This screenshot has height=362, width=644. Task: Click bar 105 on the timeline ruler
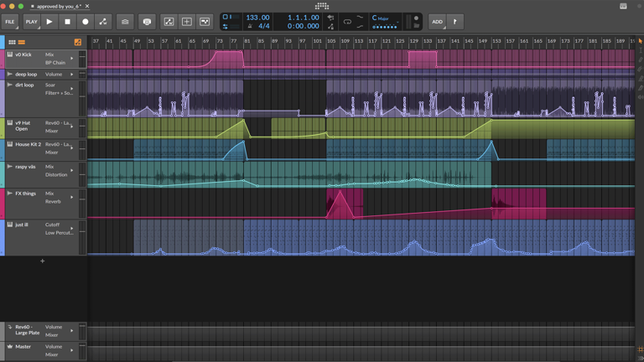coord(331,41)
